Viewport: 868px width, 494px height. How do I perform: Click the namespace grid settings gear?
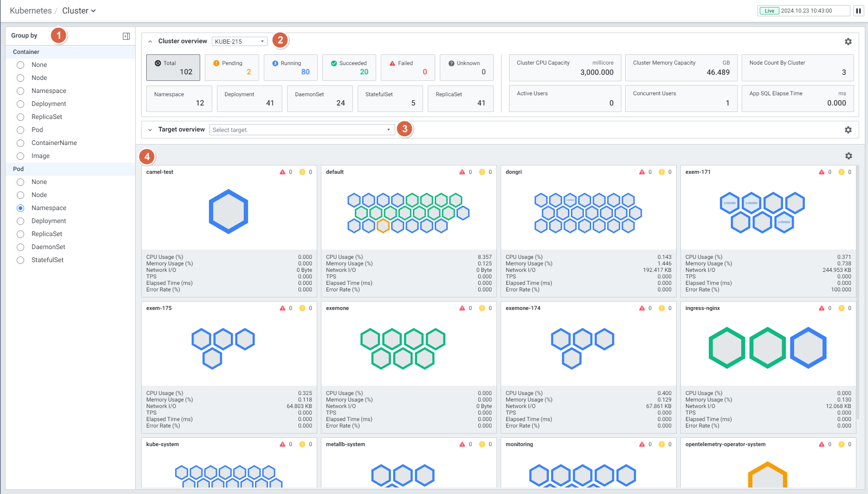point(848,156)
